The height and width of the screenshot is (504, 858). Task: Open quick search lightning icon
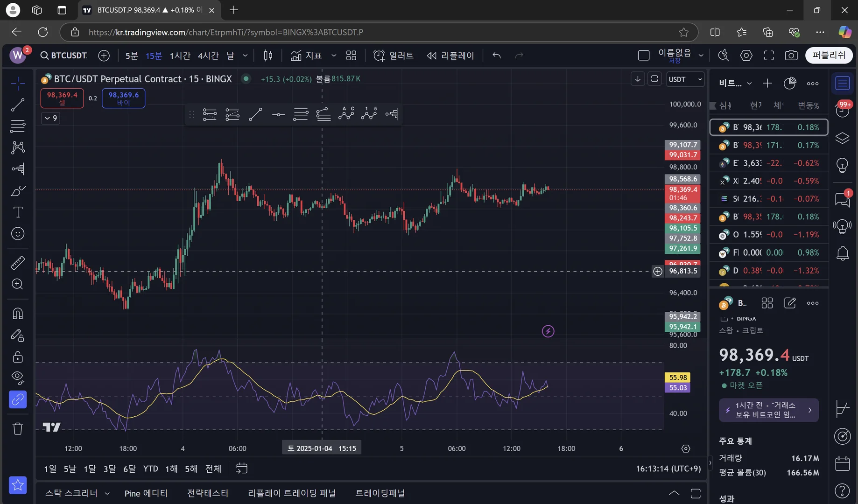click(x=723, y=56)
